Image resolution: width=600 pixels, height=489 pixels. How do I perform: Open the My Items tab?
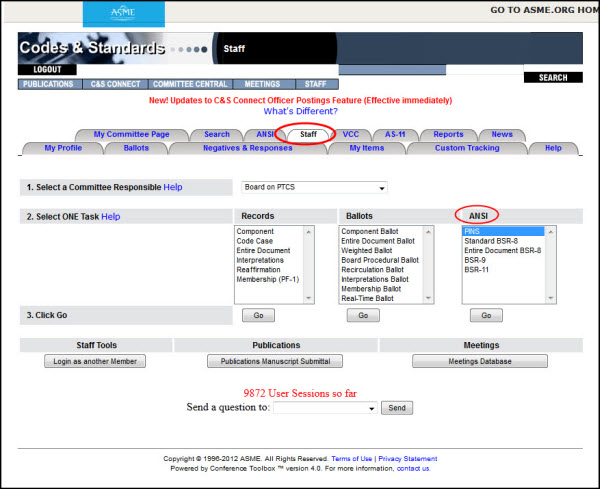tap(367, 148)
